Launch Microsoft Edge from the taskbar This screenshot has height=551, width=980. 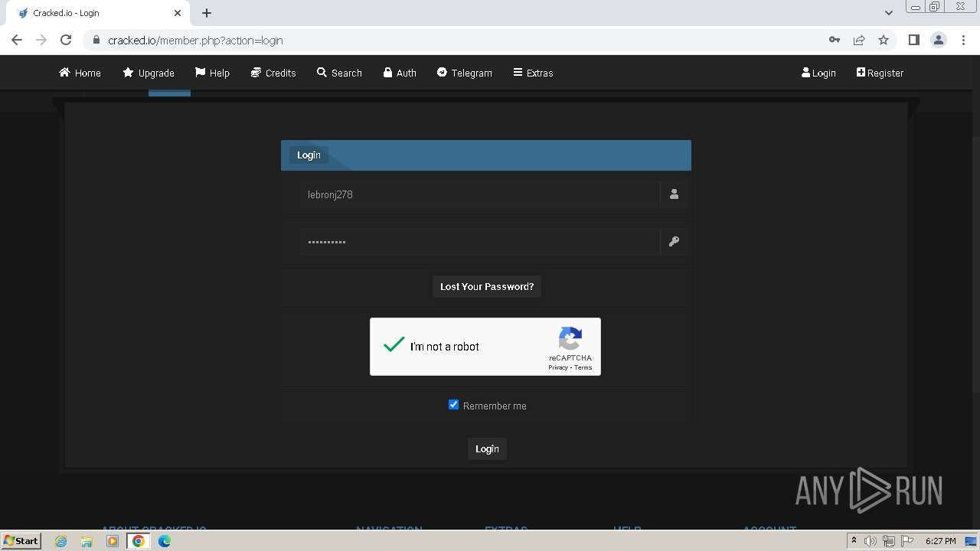tap(165, 541)
